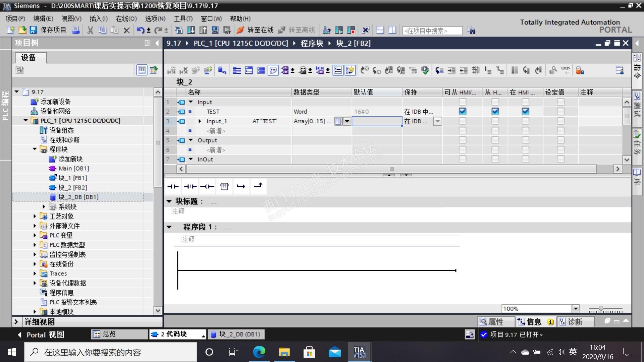Open Main [OB1] block in tree
This screenshot has width=644, height=362.
coord(73,168)
